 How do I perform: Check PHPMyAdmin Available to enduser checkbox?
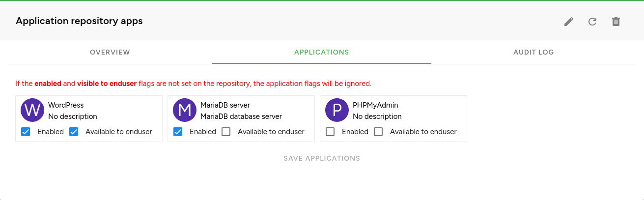(378, 132)
